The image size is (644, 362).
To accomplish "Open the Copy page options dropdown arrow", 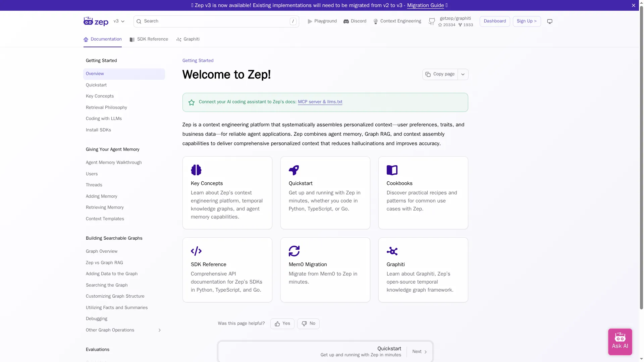I will [463, 74].
